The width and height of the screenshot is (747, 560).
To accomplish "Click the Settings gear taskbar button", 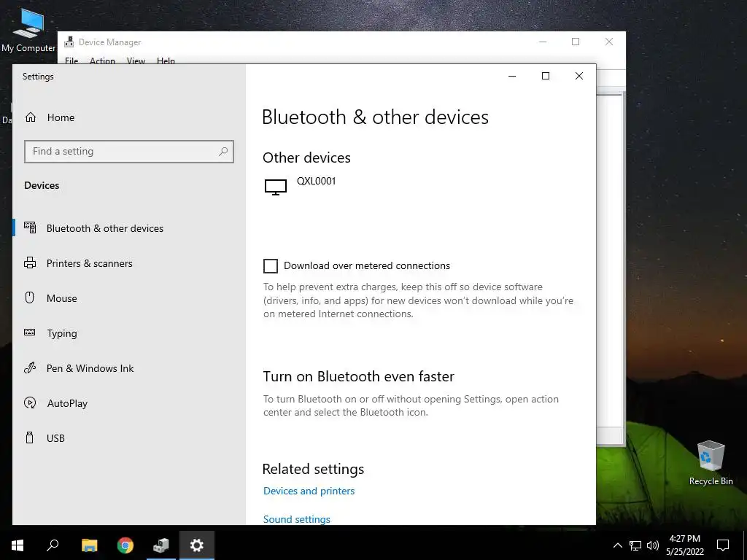I will pyautogui.click(x=197, y=545).
